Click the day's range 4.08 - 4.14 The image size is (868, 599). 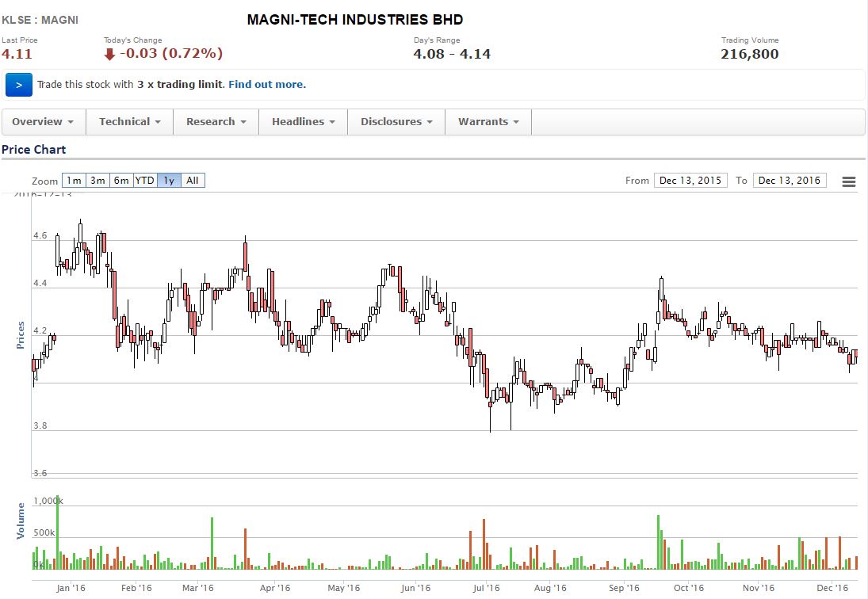coord(452,54)
